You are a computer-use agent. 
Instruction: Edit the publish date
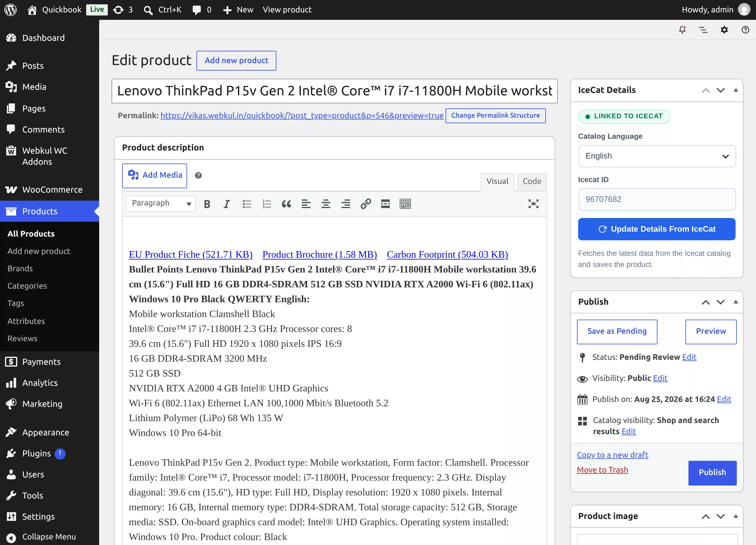724,399
